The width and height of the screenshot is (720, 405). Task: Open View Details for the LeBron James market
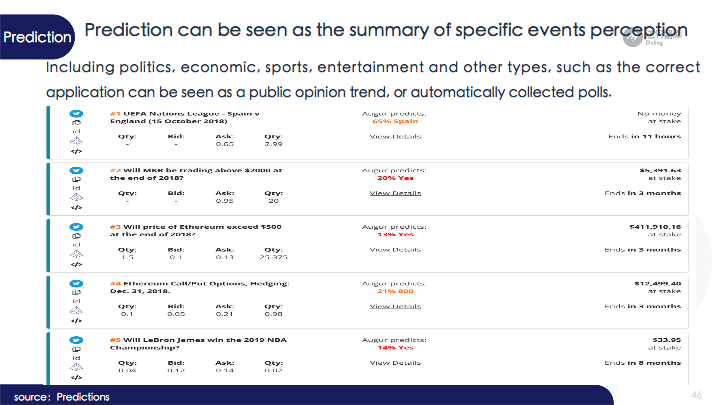click(x=395, y=363)
